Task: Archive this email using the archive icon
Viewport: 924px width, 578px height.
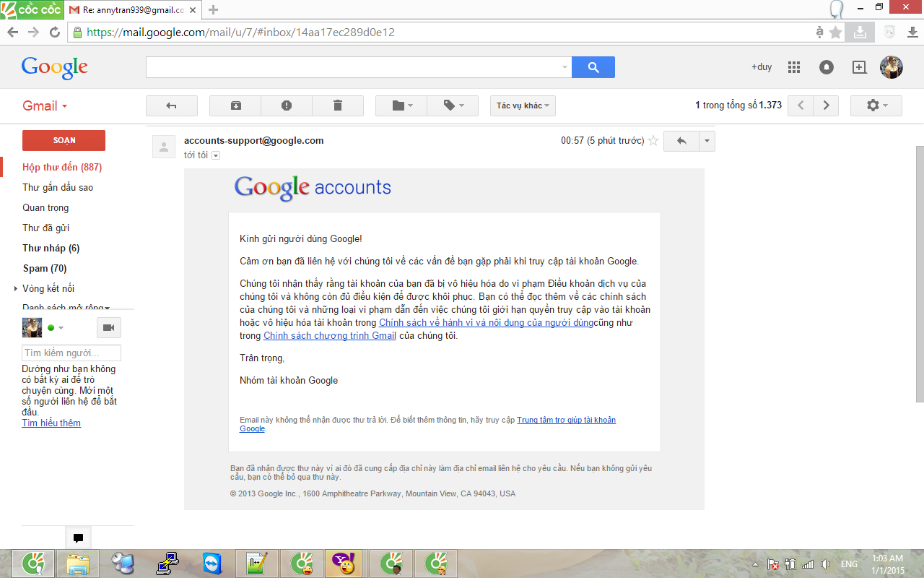Action: (235, 105)
